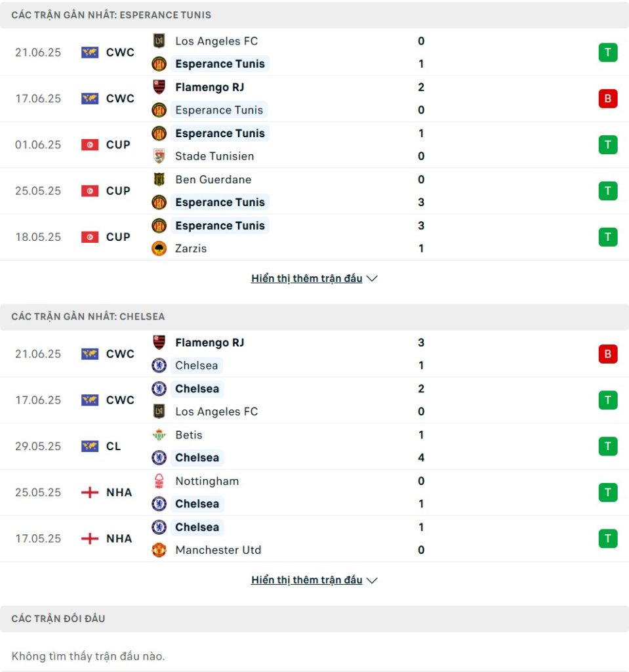Screen dimensions: 629x672
Task: Open the Esperance Tunis team link on 21.06.25
Action: (x=220, y=64)
